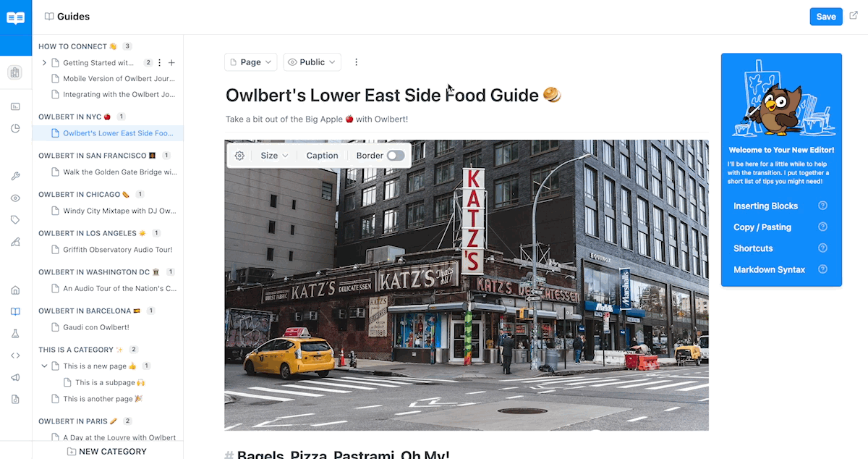The width and height of the screenshot is (868, 459).
Task: Open the Page type dropdown
Action: coord(250,62)
